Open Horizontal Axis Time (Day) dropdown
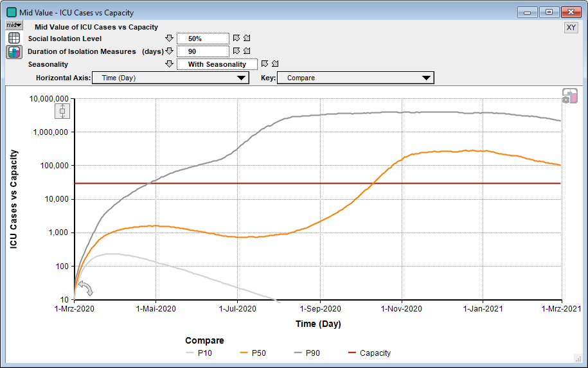Image resolution: width=588 pixels, height=368 pixels. click(x=170, y=78)
